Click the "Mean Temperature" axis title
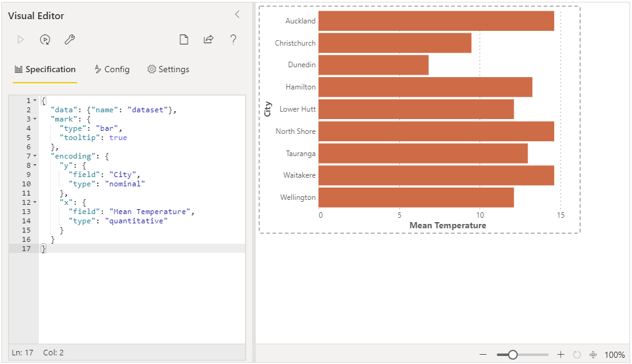 [x=448, y=225]
